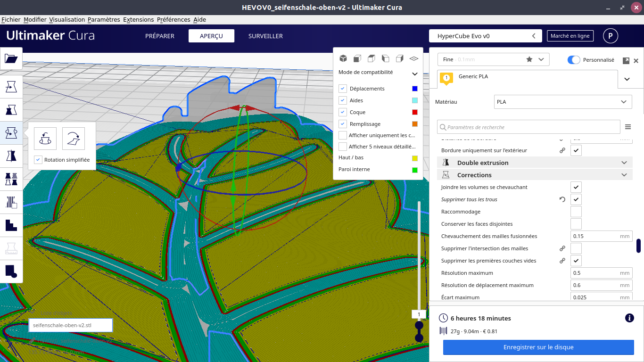Click the open file folder icon
The image size is (644, 362).
11,58
